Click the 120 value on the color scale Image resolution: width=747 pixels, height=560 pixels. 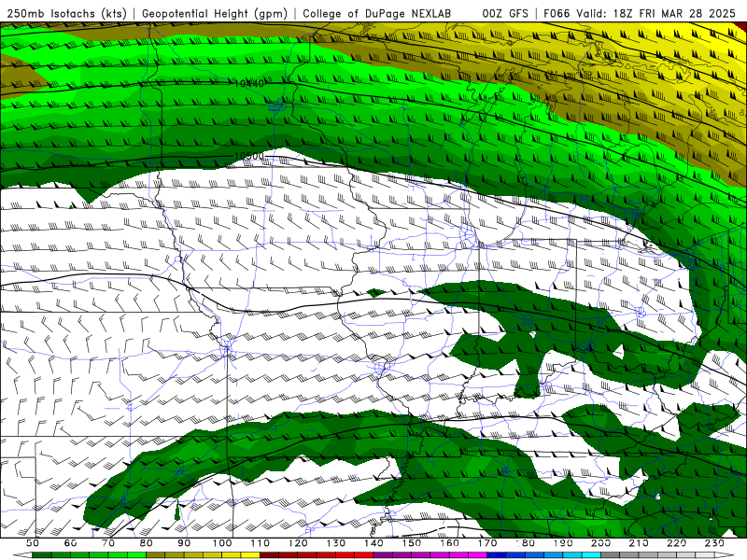point(298,543)
